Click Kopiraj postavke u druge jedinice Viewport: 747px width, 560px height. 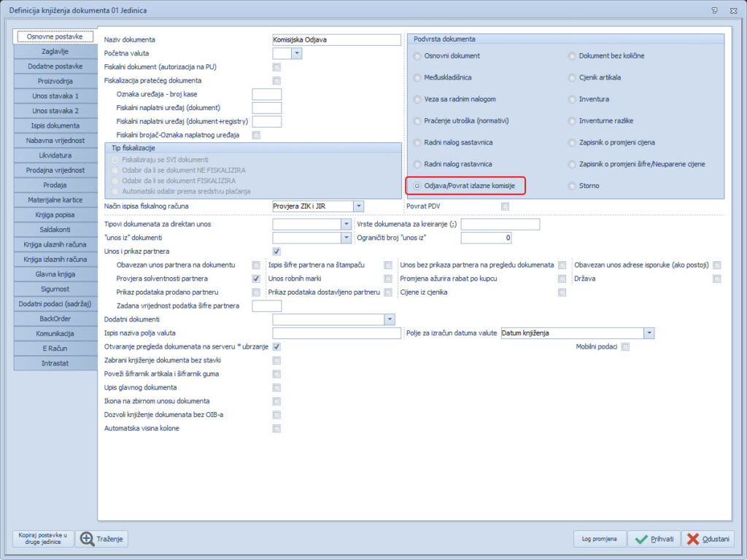[x=44, y=539]
